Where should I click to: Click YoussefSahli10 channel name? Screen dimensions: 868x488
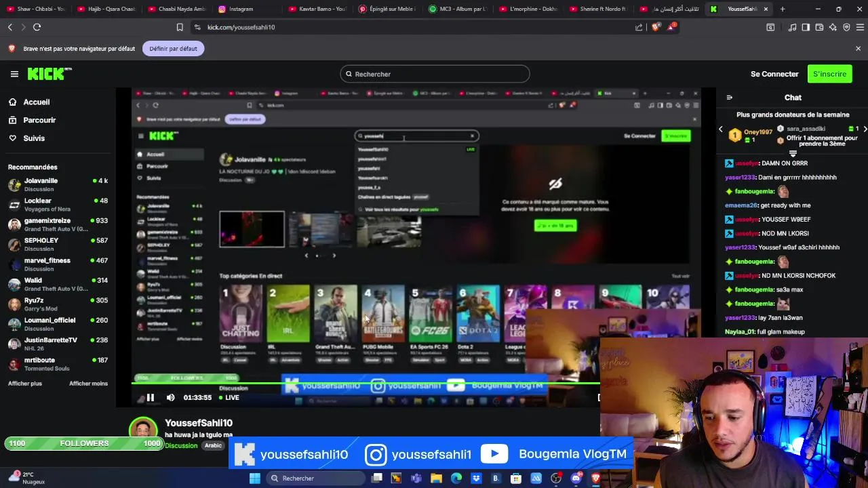199,423
